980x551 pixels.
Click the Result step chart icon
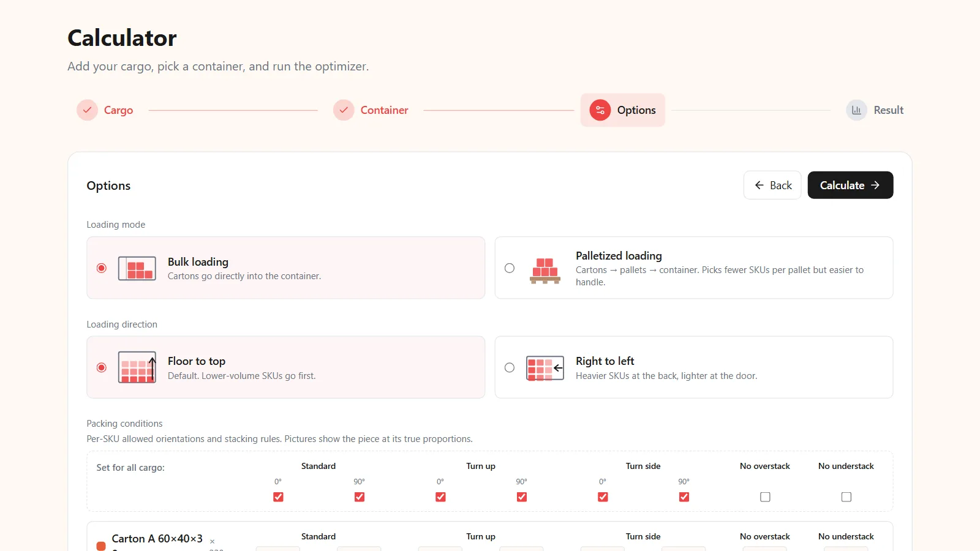coord(856,110)
